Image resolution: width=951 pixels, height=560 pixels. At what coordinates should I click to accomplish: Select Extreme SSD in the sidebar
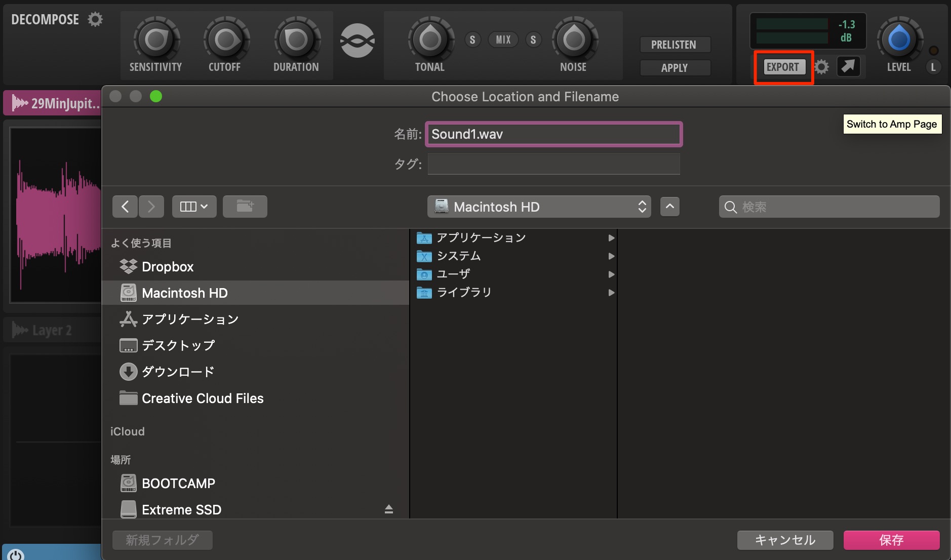pyautogui.click(x=255, y=509)
